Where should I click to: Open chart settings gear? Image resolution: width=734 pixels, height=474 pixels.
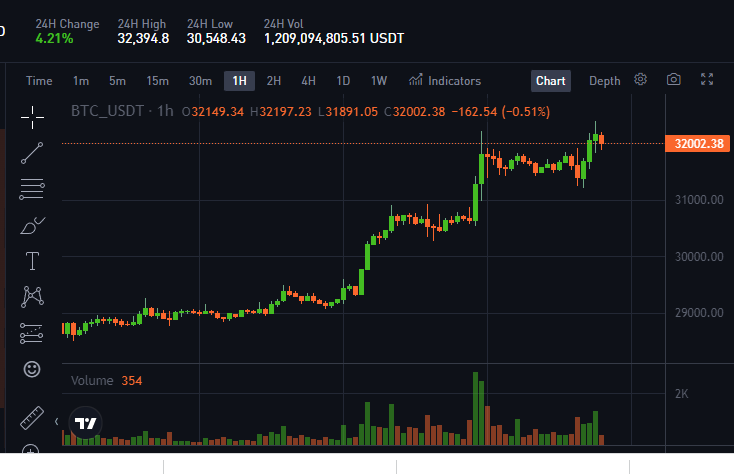tap(640, 80)
